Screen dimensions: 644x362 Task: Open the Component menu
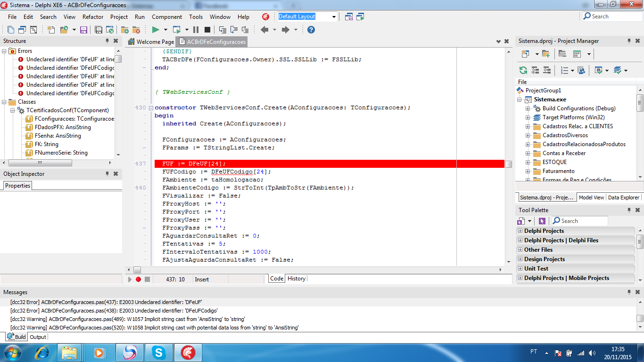click(x=167, y=16)
